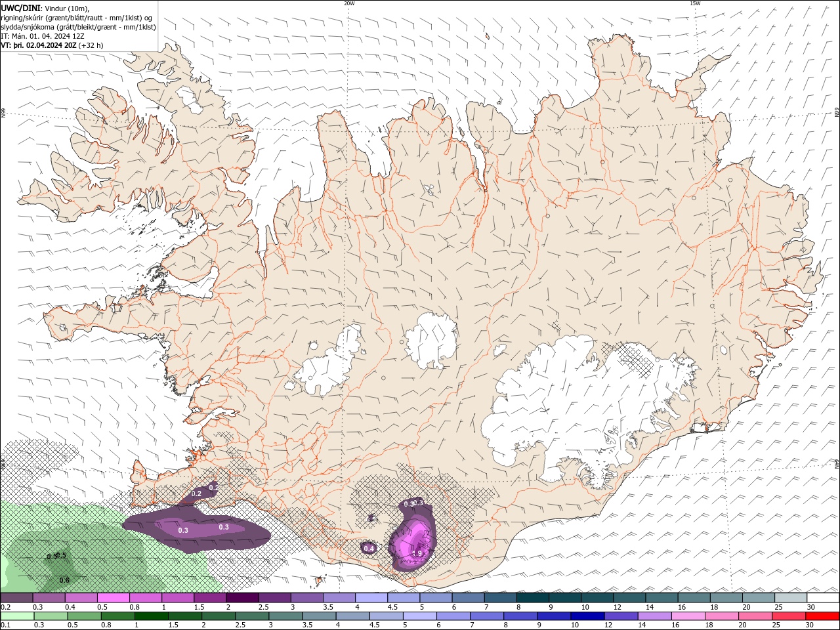This screenshot has height=630, width=840.
Task: Select the rain legend swatch between 0.3 and 0.5
Action: [x=51, y=616]
